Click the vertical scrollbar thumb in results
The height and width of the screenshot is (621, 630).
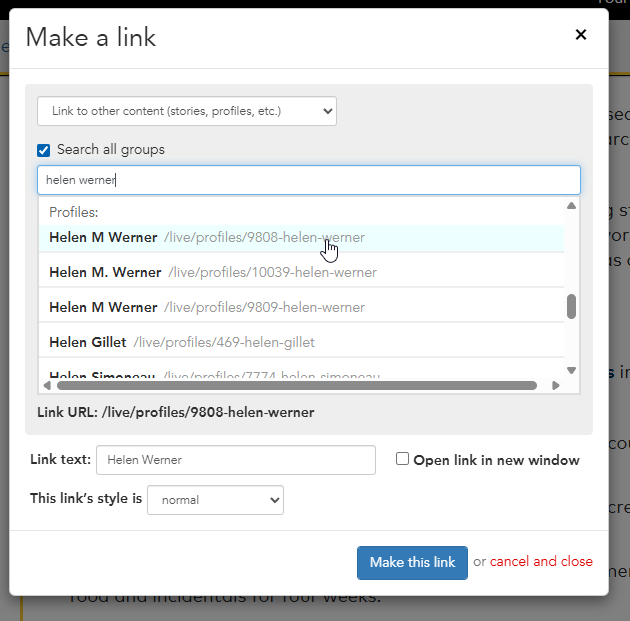pos(571,306)
